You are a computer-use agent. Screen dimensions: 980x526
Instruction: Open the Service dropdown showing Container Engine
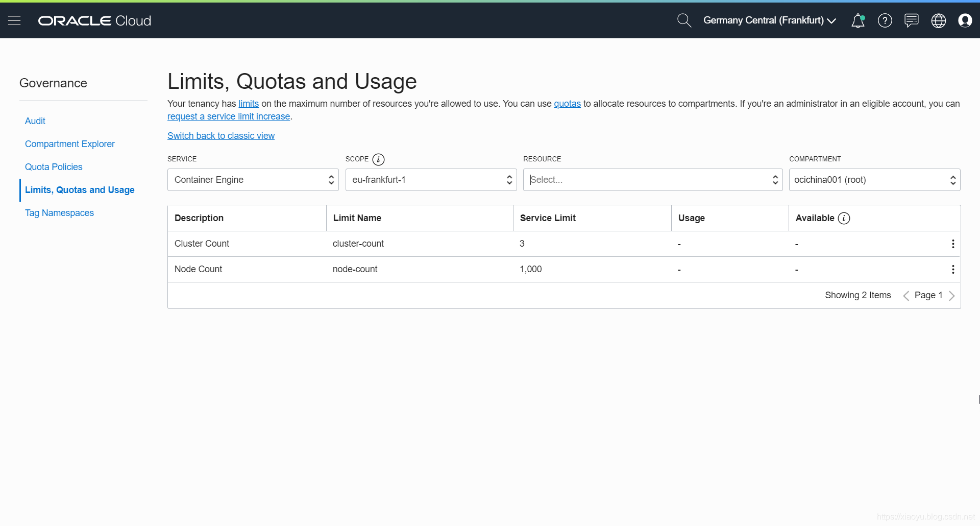pyautogui.click(x=253, y=180)
